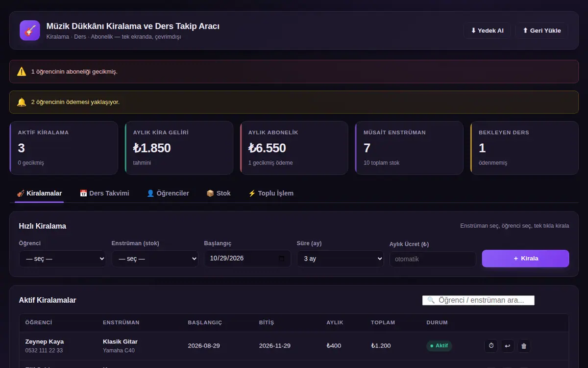Return Zeynep Kaya's rental with the arrow icon

(x=508, y=346)
